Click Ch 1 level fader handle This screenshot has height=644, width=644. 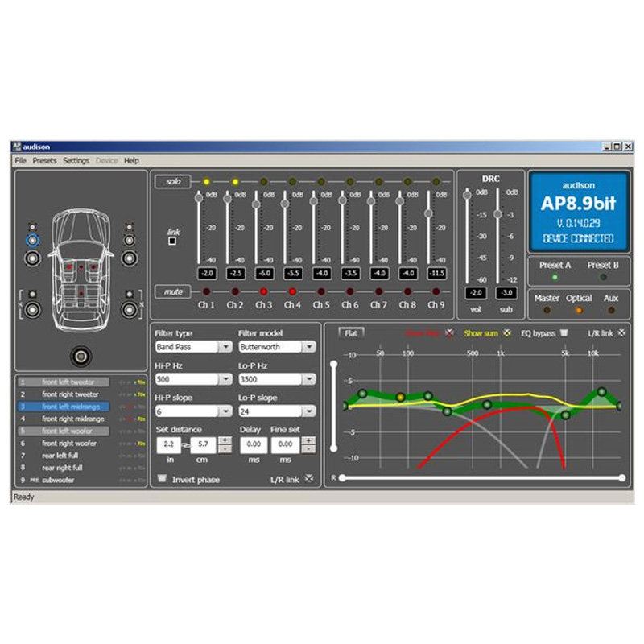click(199, 198)
